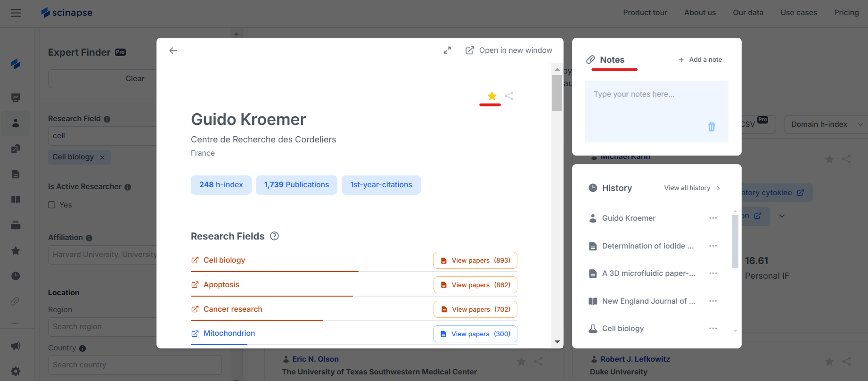Open the sidebar trends chart icon
The height and width of the screenshot is (381, 868).
coord(16,98)
